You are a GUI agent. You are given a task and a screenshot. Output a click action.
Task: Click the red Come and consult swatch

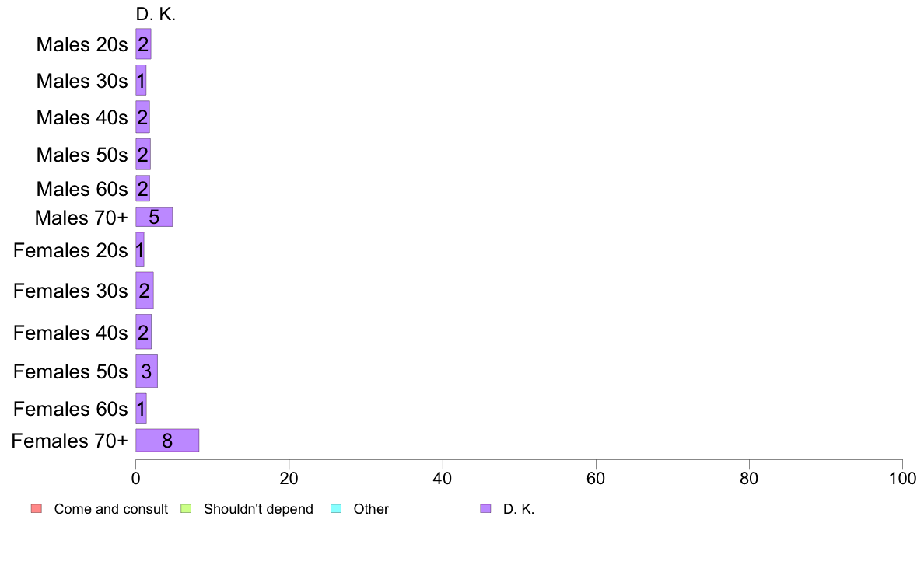37,508
